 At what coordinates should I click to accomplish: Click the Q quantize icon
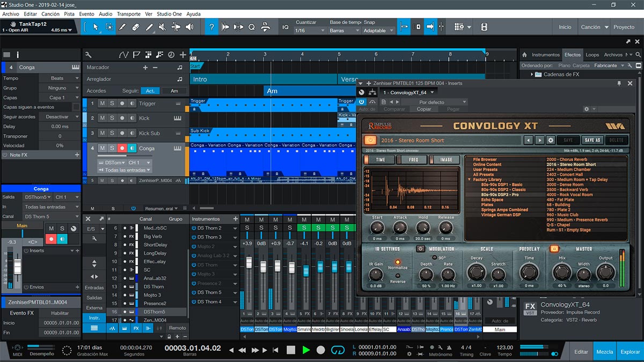pyautogui.click(x=251, y=27)
